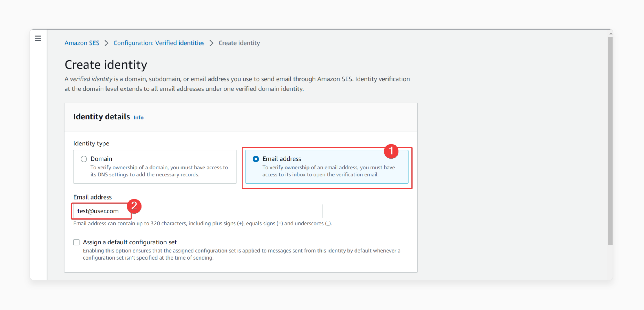The height and width of the screenshot is (310, 644).
Task: Select the Domain identity type radio
Action: [84, 159]
